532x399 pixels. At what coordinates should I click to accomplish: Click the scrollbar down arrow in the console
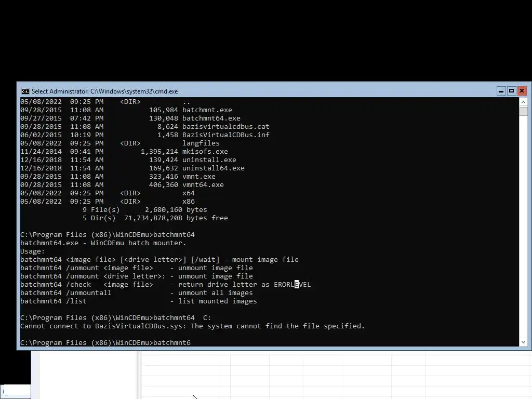point(523,342)
